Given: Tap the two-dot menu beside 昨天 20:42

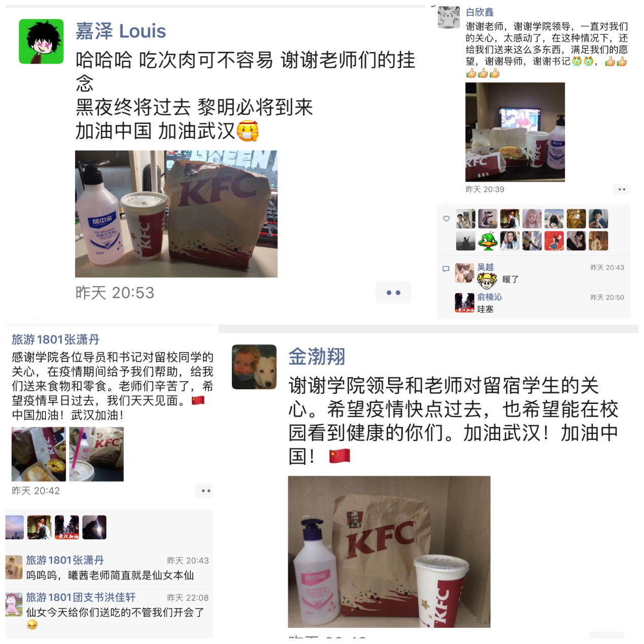Looking at the screenshot, I should click(205, 491).
